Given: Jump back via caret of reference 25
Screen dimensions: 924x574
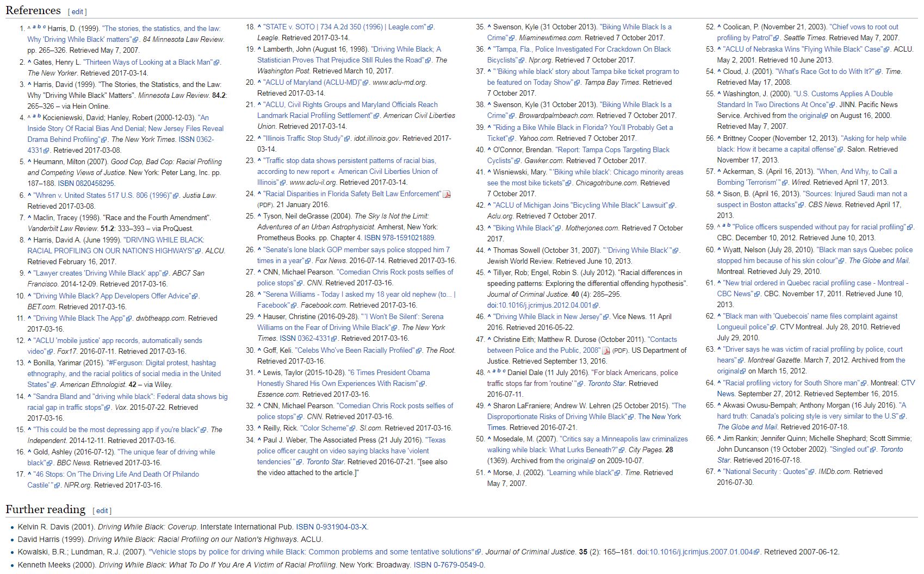Looking at the screenshot, I should [259, 216].
